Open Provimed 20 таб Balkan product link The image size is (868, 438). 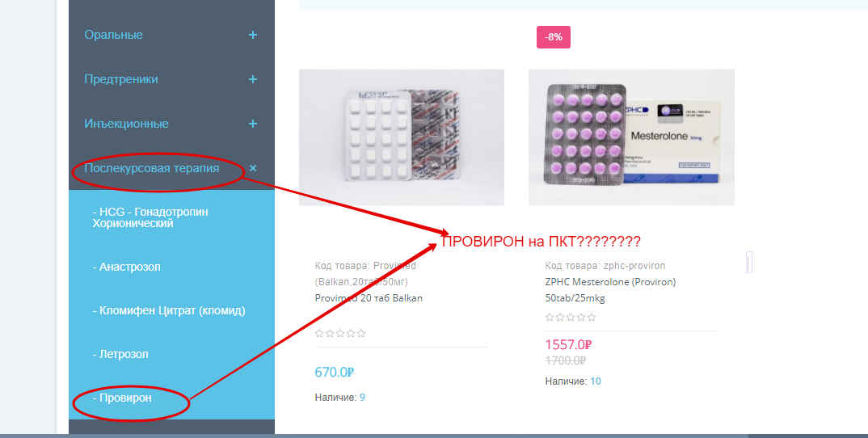(x=369, y=298)
